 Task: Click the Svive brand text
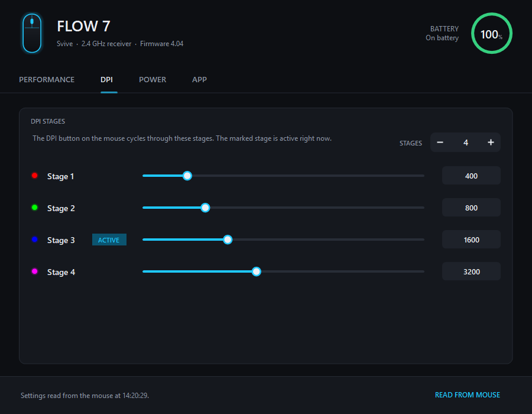[65, 44]
